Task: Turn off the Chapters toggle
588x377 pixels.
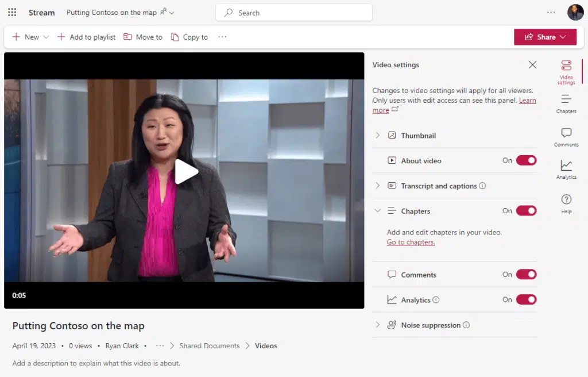Action: pos(526,211)
